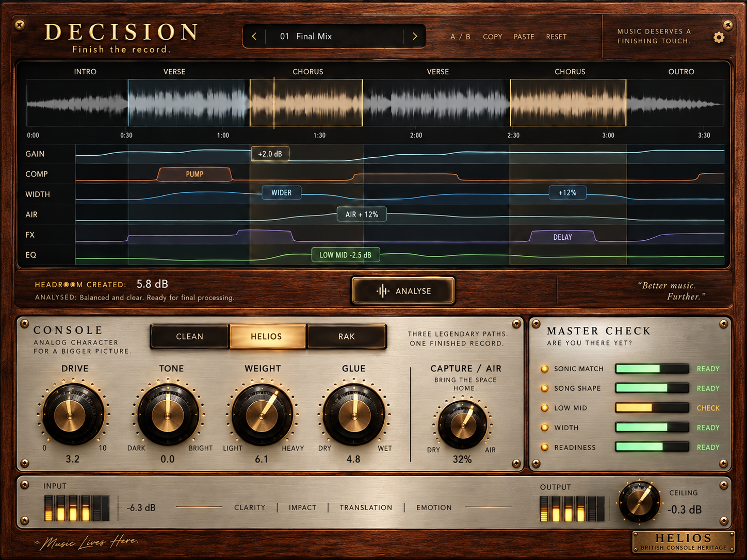
Task: Click the COPY button
Action: click(x=493, y=37)
